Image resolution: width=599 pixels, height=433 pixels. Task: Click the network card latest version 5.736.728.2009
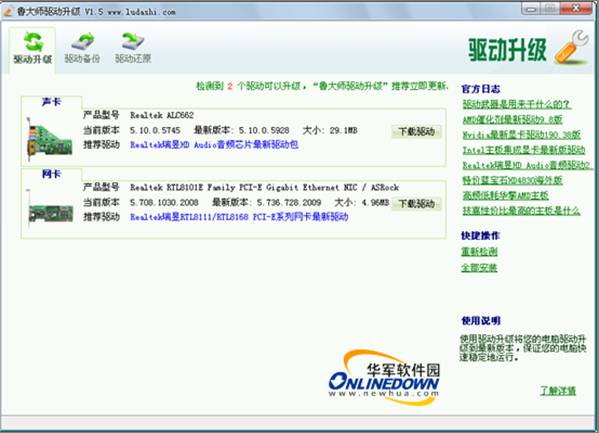pos(289,203)
